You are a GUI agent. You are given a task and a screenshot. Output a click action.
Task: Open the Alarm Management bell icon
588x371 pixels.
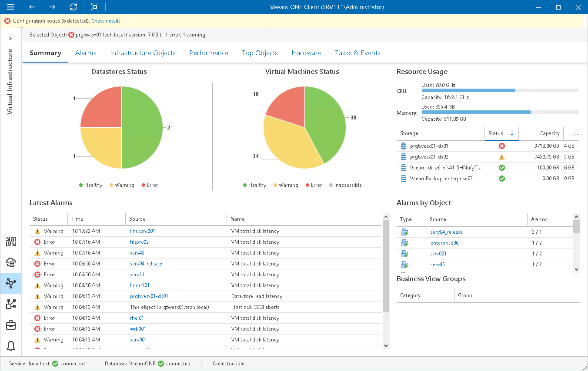click(10, 346)
